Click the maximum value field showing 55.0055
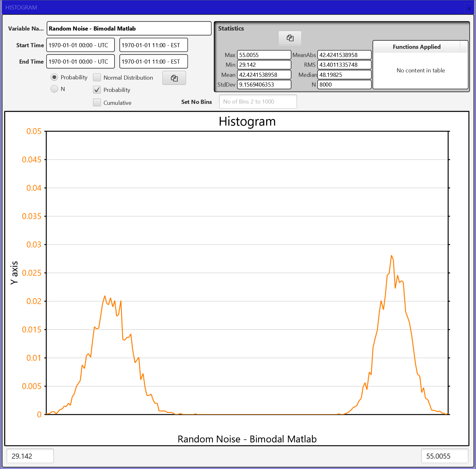The image size is (476, 469). (444, 455)
